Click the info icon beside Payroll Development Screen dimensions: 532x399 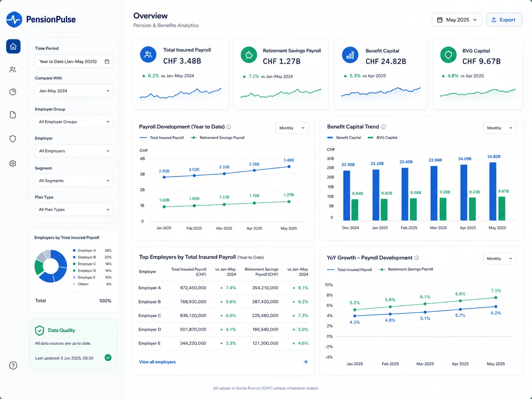(229, 127)
